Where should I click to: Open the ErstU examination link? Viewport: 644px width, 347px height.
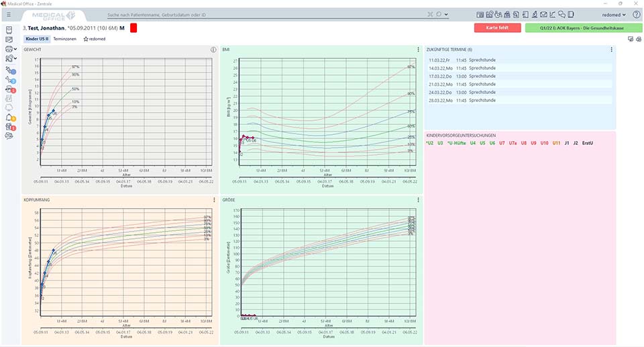[588, 143]
